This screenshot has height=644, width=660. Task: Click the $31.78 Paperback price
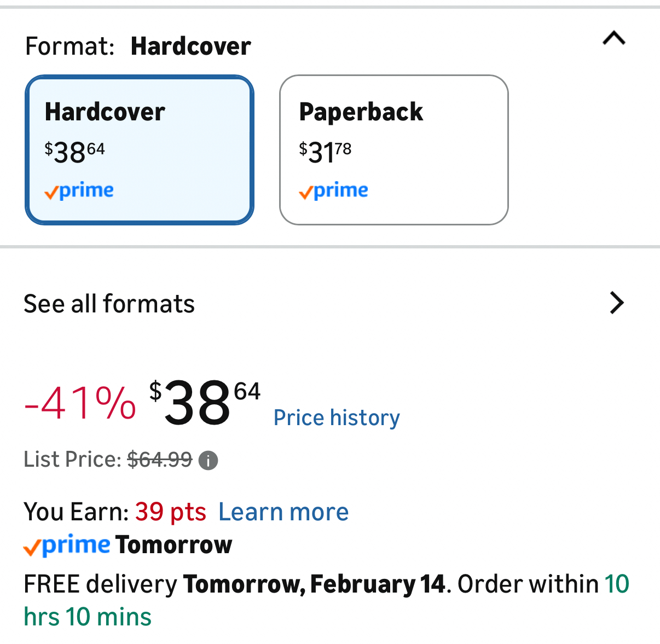pyautogui.click(x=325, y=152)
